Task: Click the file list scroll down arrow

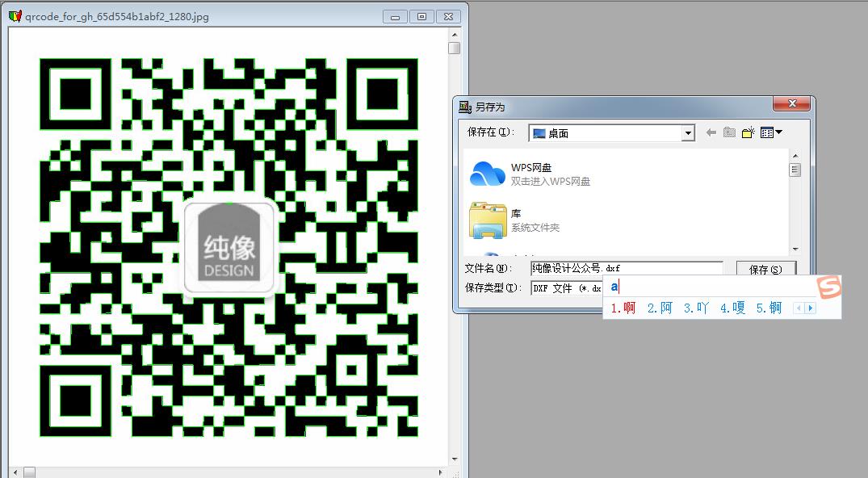Action: (x=795, y=249)
